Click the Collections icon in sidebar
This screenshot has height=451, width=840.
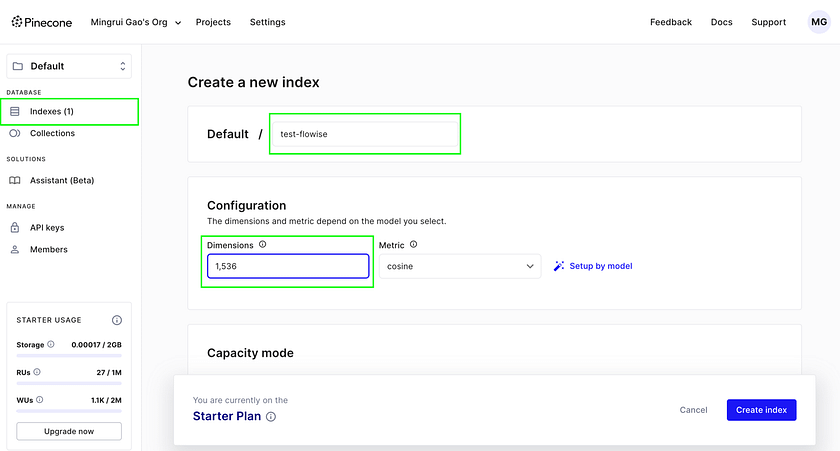pos(15,133)
